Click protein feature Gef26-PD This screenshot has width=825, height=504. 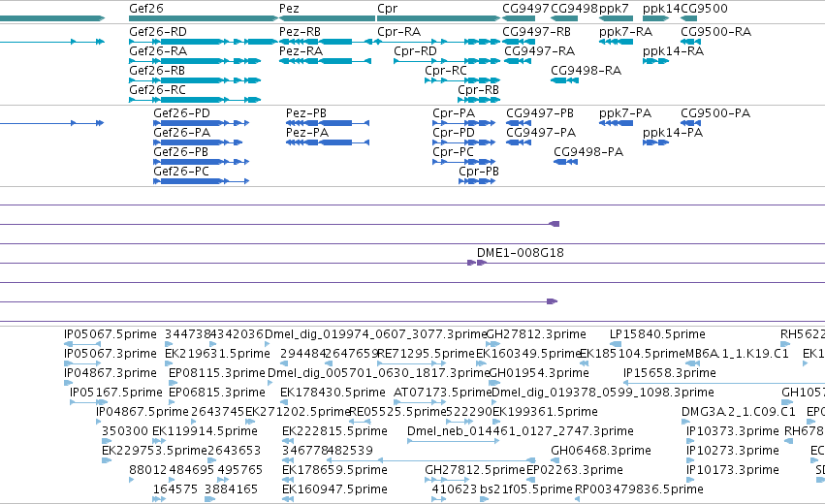point(181,113)
